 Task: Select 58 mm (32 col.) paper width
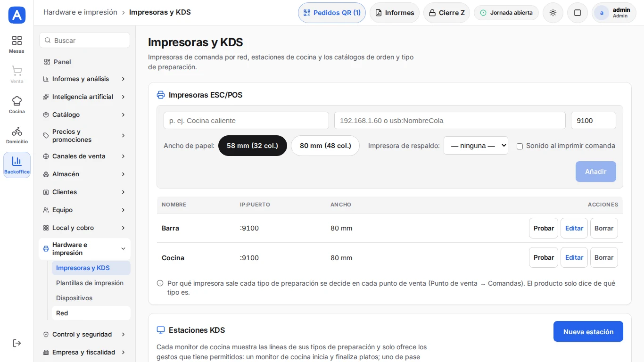click(253, 146)
